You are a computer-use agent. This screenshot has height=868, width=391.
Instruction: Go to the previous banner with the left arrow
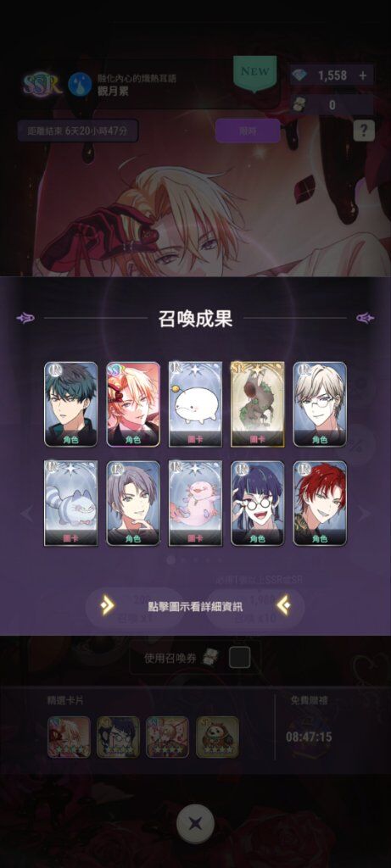pyautogui.click(x=27, y=514)
